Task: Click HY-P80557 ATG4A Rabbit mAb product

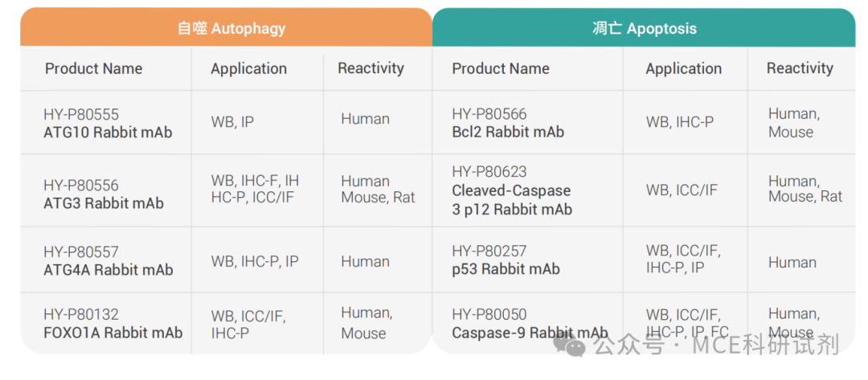Action: [108, 261]
